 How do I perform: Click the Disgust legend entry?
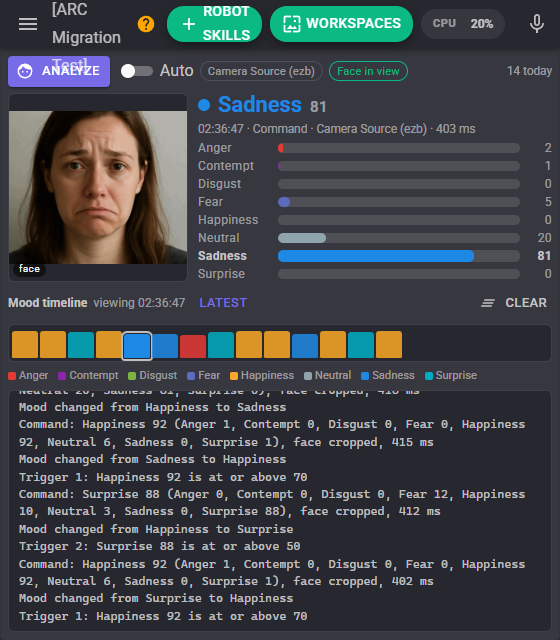coord(153,376)
